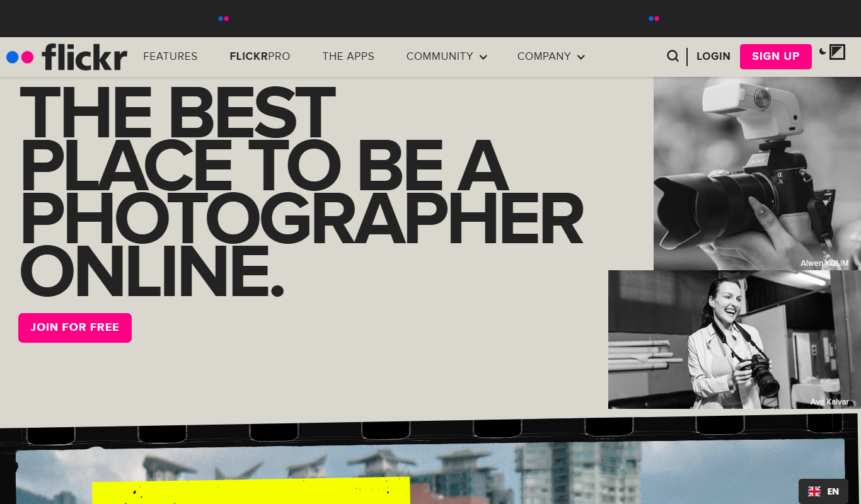
Task: Expand the Community dropdown chevron
Action: (483, 57)
